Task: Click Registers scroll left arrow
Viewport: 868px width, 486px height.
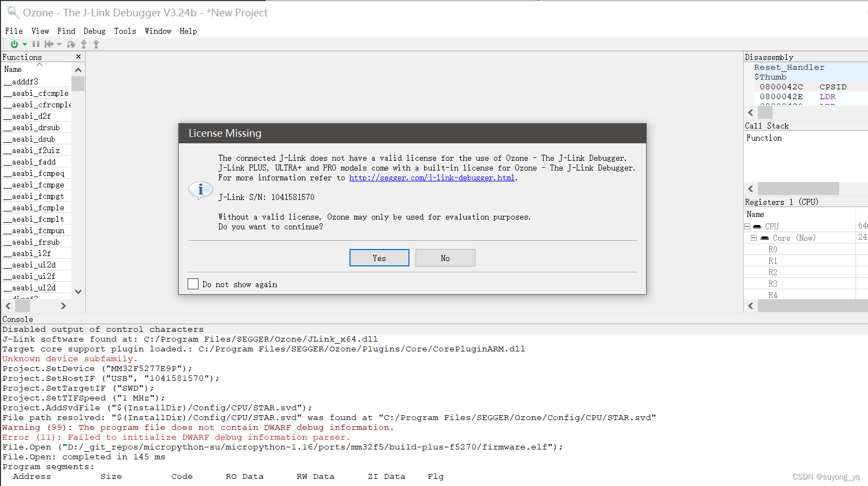Action: tap(751, 306)
